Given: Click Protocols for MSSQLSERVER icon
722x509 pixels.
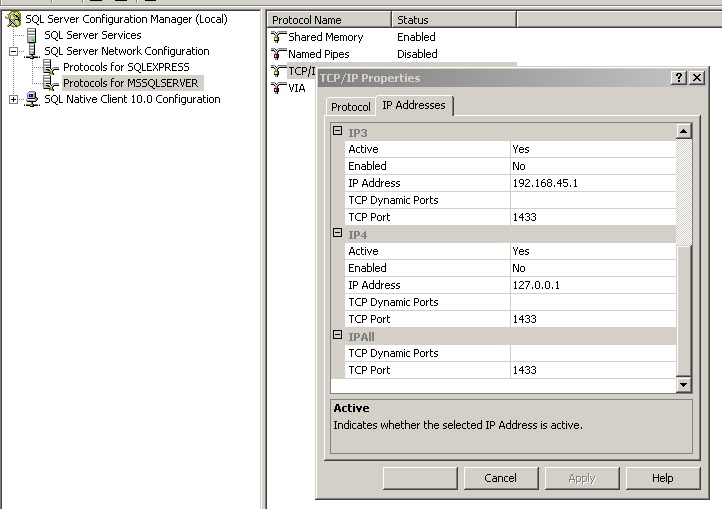Looking at the screenshot, I should [51, 83].
